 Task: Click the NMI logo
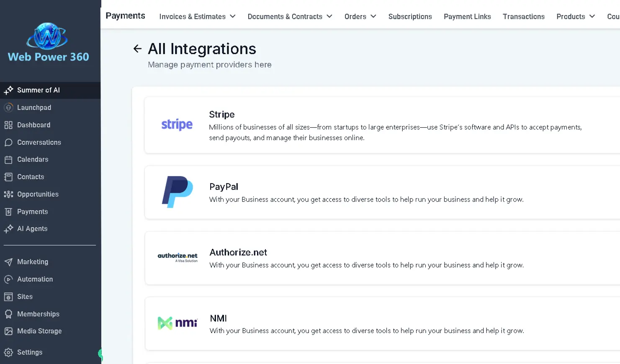pos(178,323)
